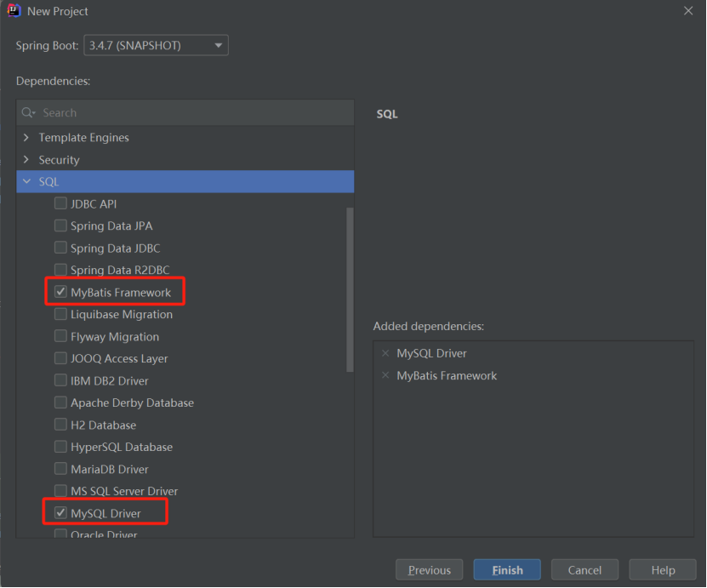The image size is (707, 588).
Task: Enable MariaDB Driver dependency
Action: click(x=60, y=469)
